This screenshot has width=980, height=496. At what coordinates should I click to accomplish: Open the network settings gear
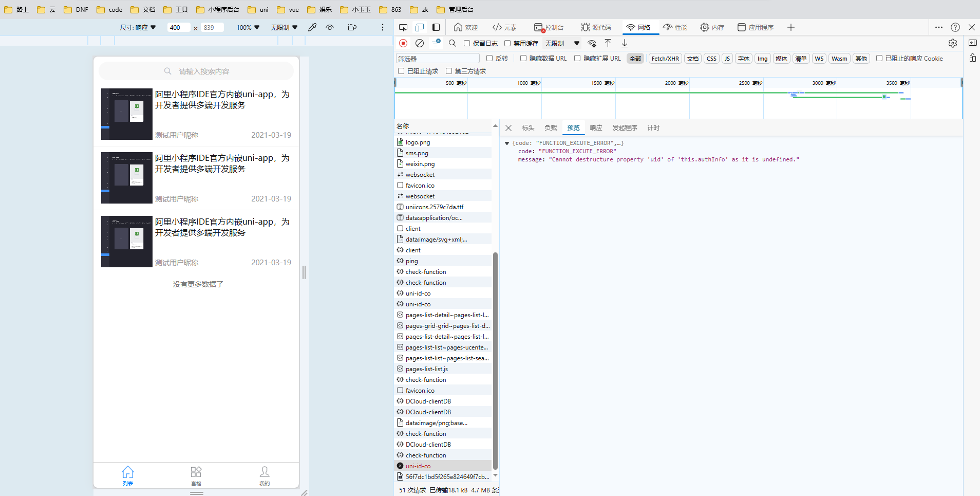click(953, 43)
